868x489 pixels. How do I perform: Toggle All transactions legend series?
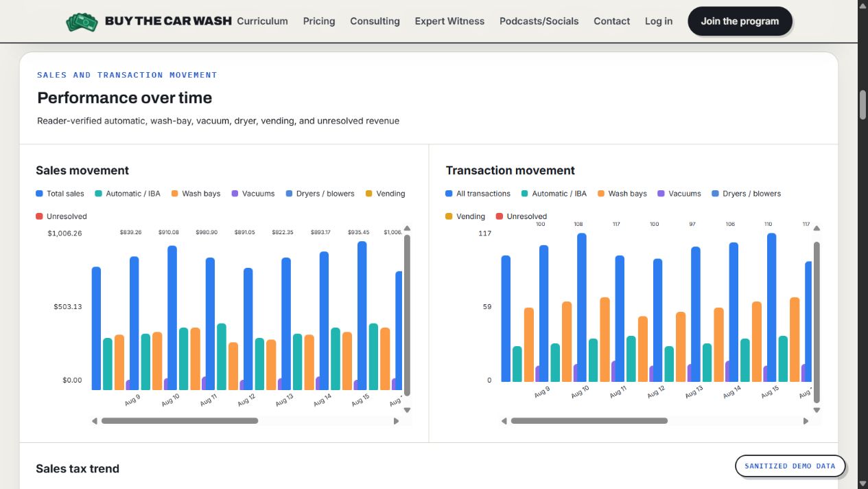click(478, 194)
